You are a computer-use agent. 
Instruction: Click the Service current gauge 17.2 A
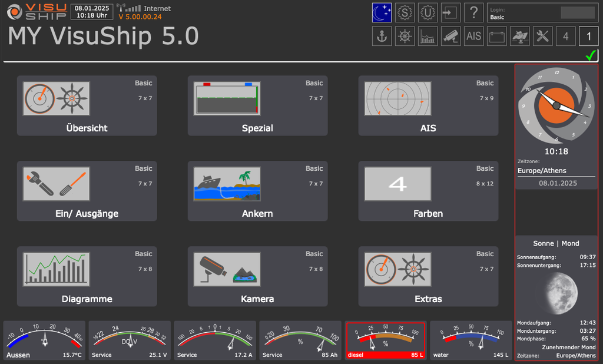(215, 340)
